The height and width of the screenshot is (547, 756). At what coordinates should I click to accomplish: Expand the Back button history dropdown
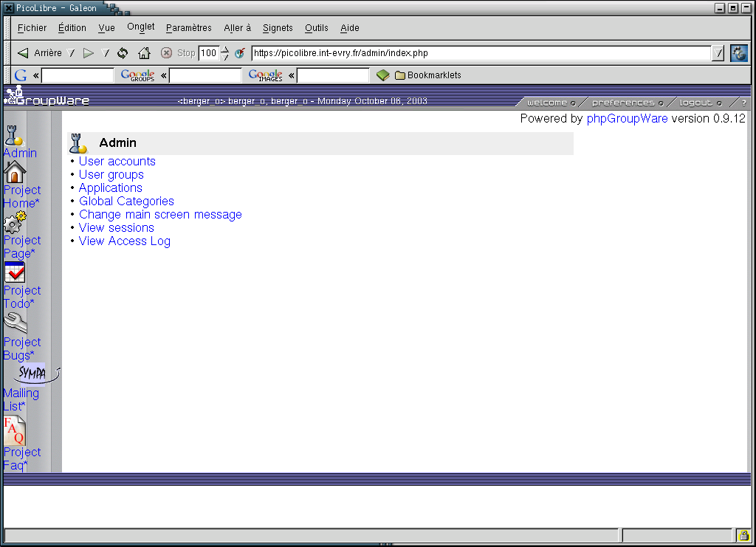(71, 53)
